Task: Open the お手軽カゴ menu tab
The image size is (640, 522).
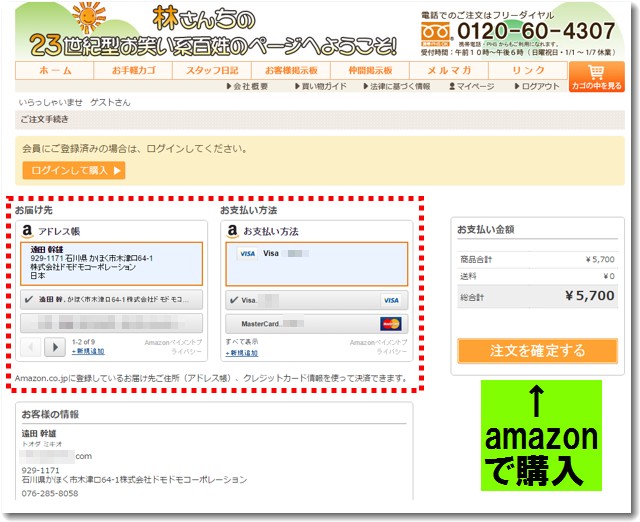Action: (x=133, y=70)
